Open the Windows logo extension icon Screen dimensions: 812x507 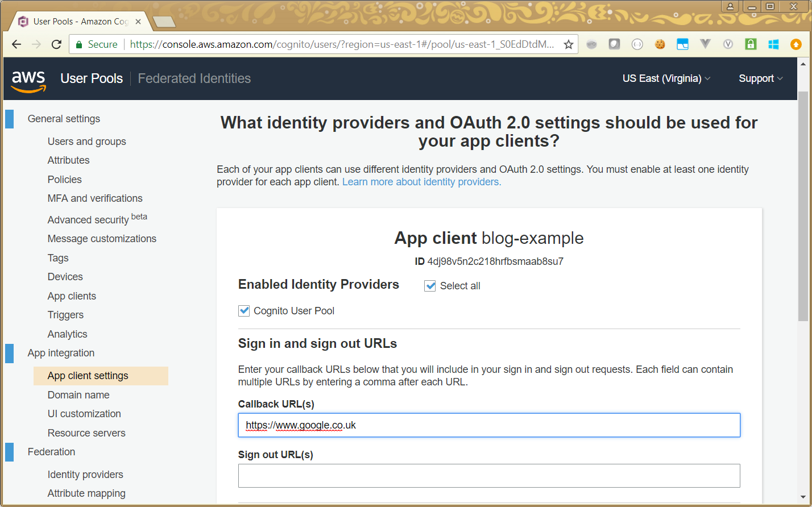click(773, 44)
